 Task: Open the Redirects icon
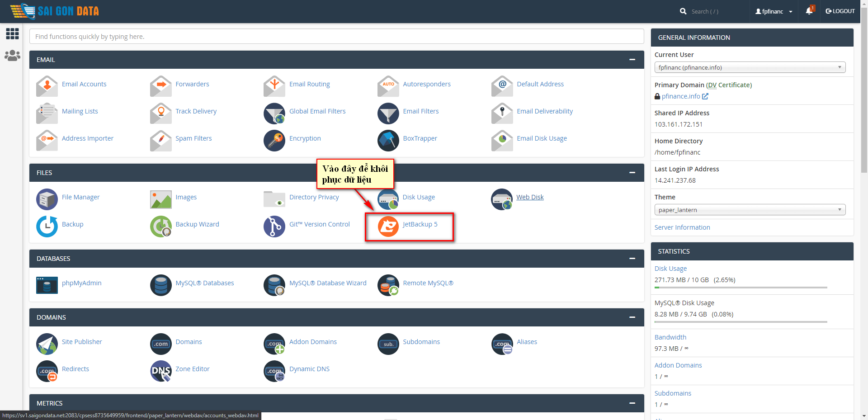[x=47, y=371]
